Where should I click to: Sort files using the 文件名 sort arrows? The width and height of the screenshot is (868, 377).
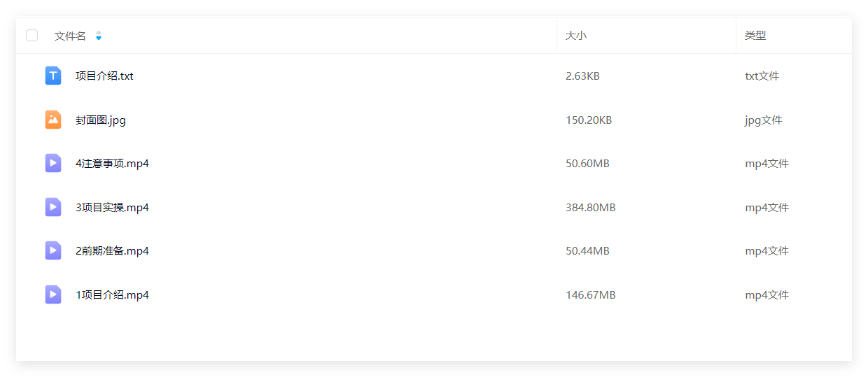coord(98,36)
